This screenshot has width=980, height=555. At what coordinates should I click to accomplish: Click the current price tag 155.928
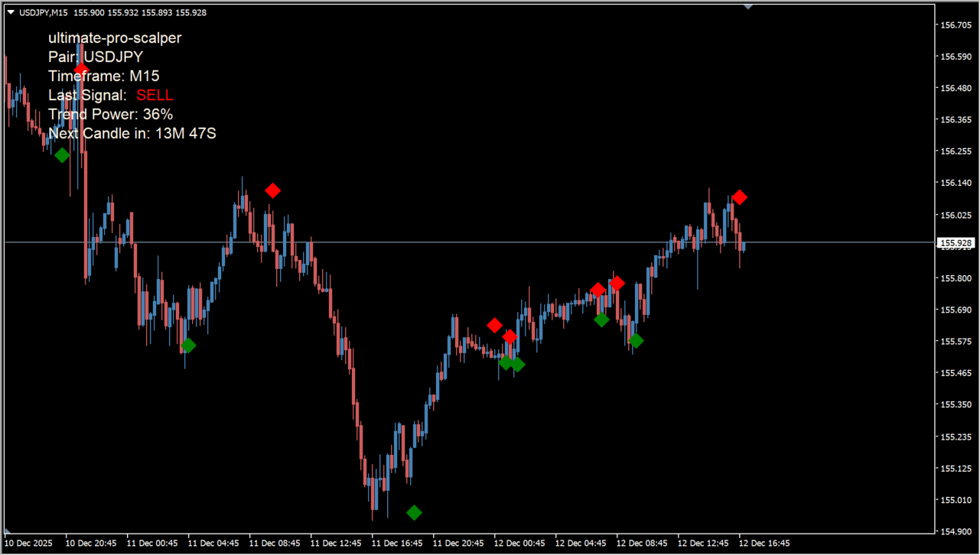pos(956,244)
